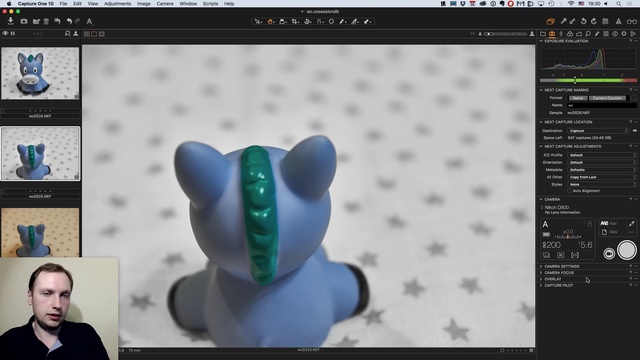This screenshot has width=640, height=360.
Task: Click the camera Capture toolbar icon
Action: click(x=24, y=21)
